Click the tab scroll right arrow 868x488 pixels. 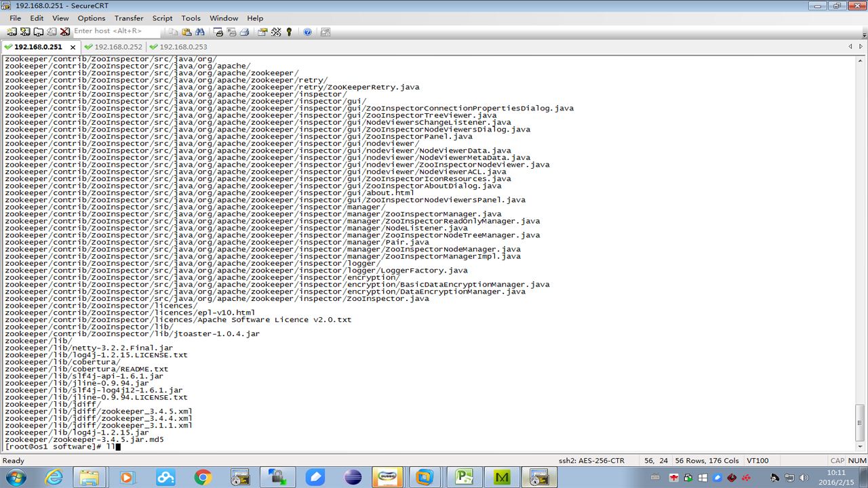point(863,47)
